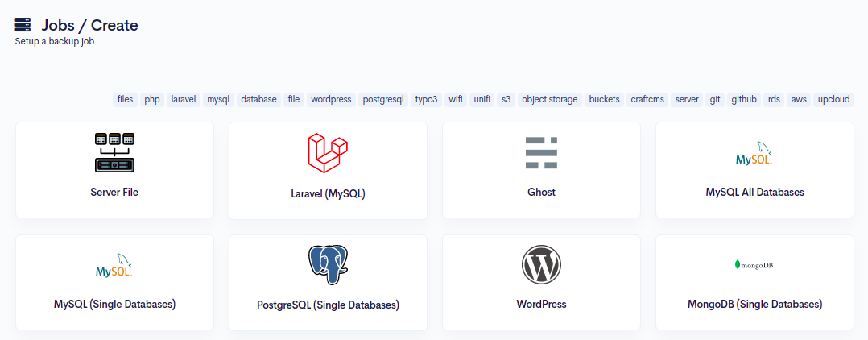
Task: Select the server tag
Action: 687,100
